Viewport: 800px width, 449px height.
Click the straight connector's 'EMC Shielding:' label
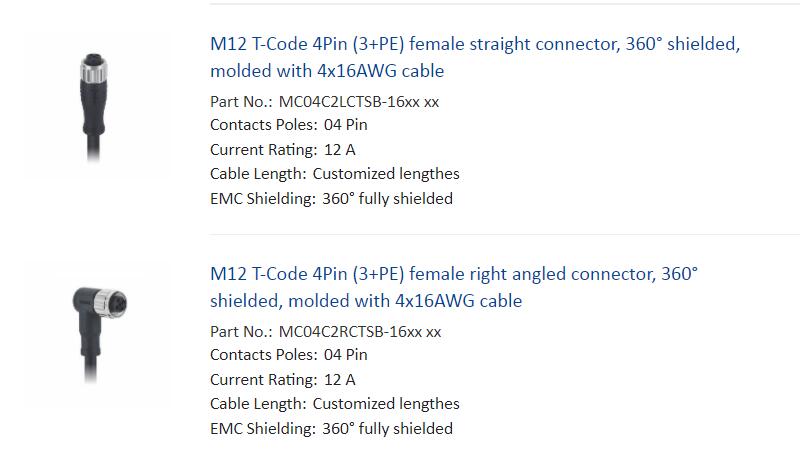point(263,198)
